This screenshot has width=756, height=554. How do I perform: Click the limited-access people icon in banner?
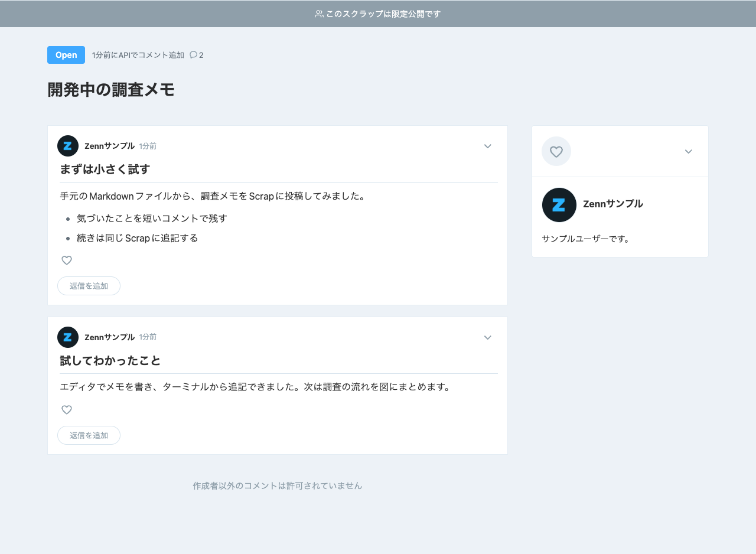[319, 14]
